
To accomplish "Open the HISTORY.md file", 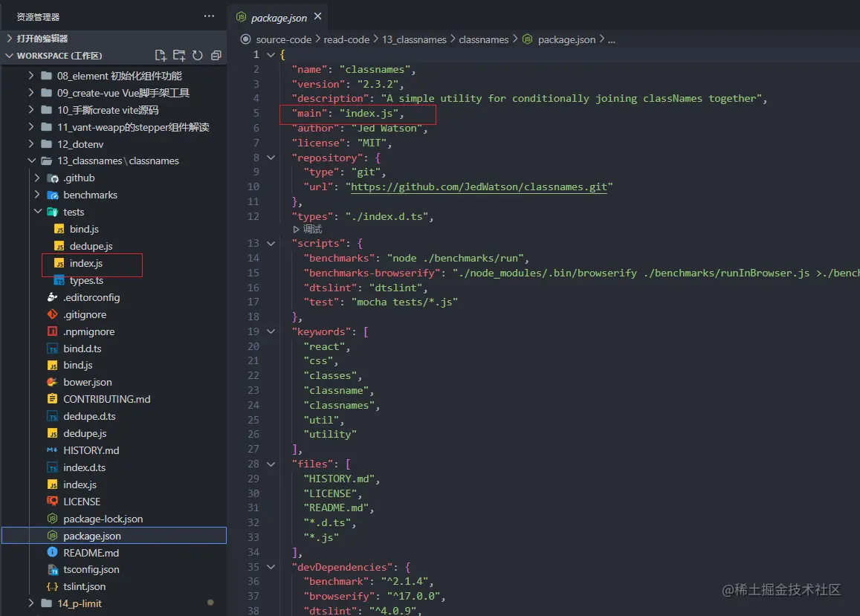I will [91, 450].
